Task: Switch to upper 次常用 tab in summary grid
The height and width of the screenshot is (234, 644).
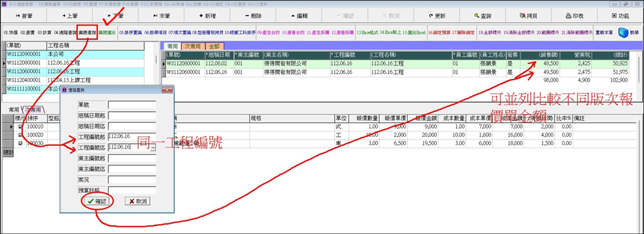Action: (x=193, y=46)
